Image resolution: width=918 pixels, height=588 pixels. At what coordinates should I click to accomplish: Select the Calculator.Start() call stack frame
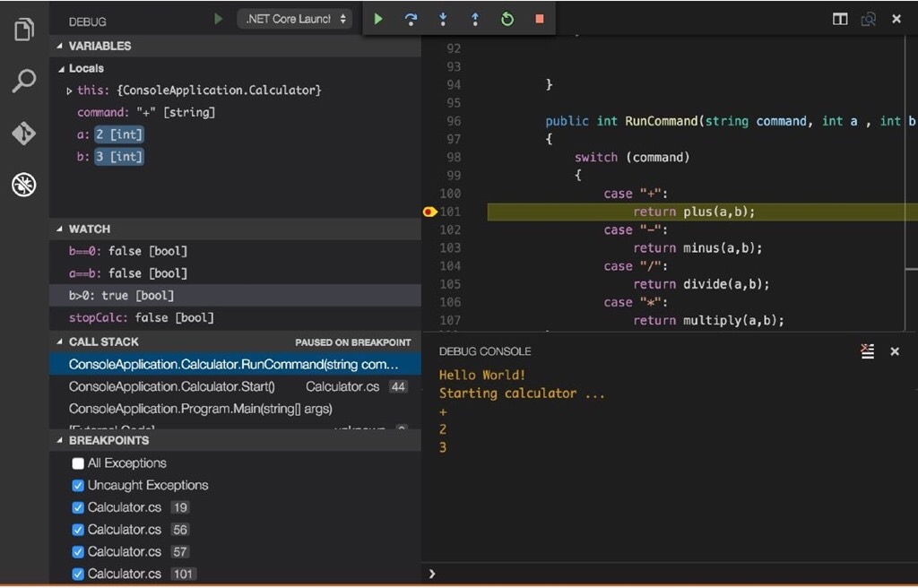(172, 387)
